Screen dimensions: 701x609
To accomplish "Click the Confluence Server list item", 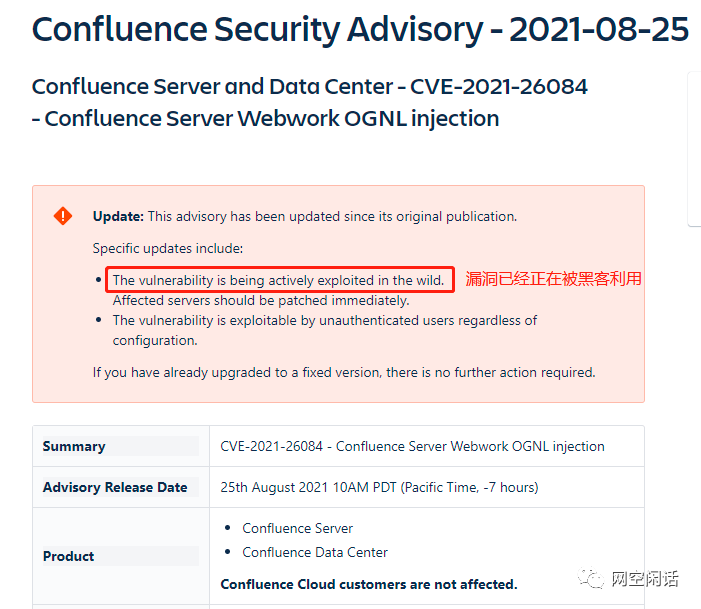I will point(297,528).
